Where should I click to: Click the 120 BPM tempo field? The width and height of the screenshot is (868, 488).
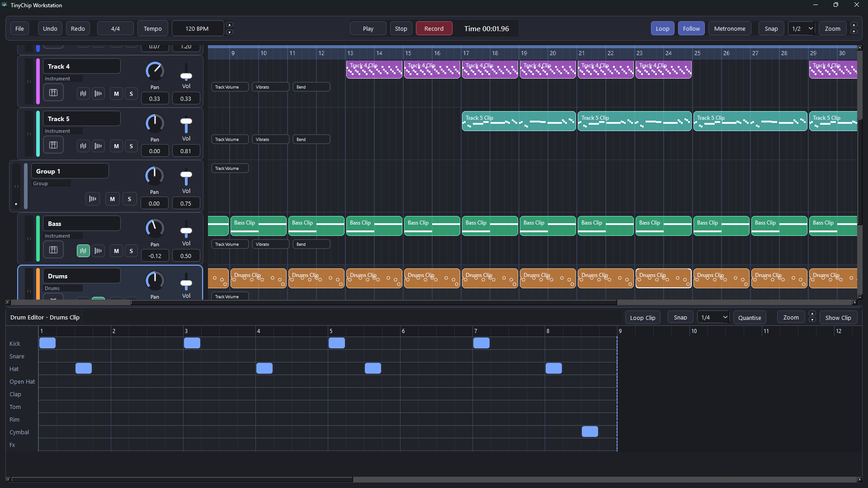pyautogui.click(x=197, y=28)
